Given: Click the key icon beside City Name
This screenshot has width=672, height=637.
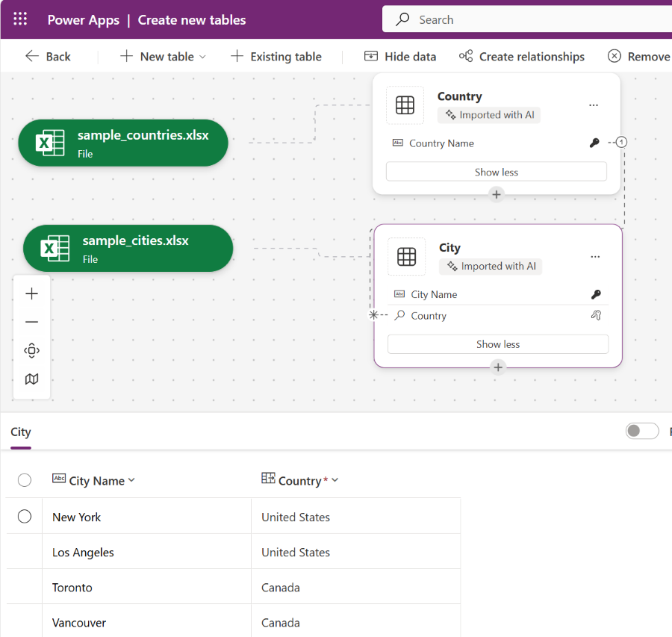Looking at the screenshot, I should (x=596, y=294).
